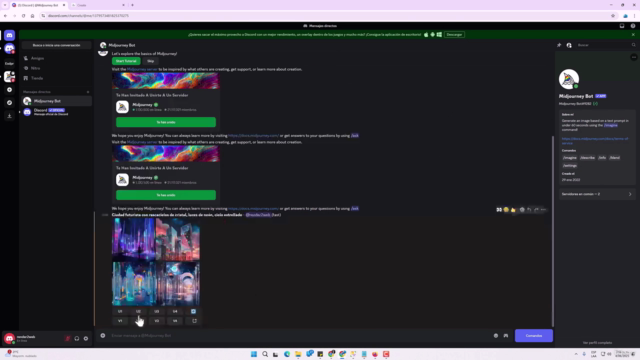The image size is (640, 360).
Task: Open the Amigos section
Action: pos(56,58)
